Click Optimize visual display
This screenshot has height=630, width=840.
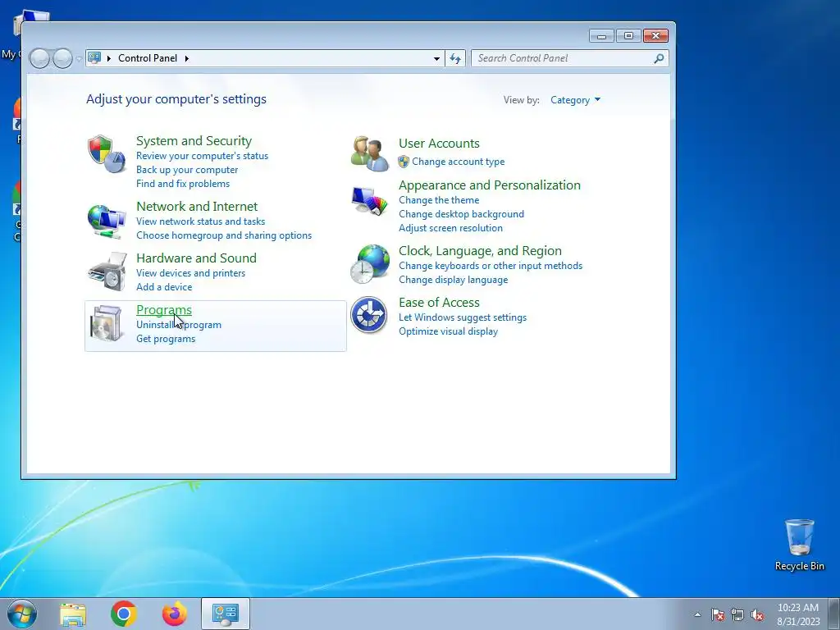(x=448, y=331)
